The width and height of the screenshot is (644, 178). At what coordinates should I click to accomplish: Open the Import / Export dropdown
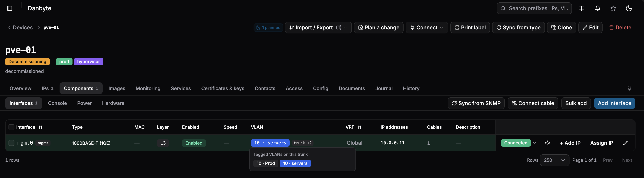point(318,28)
